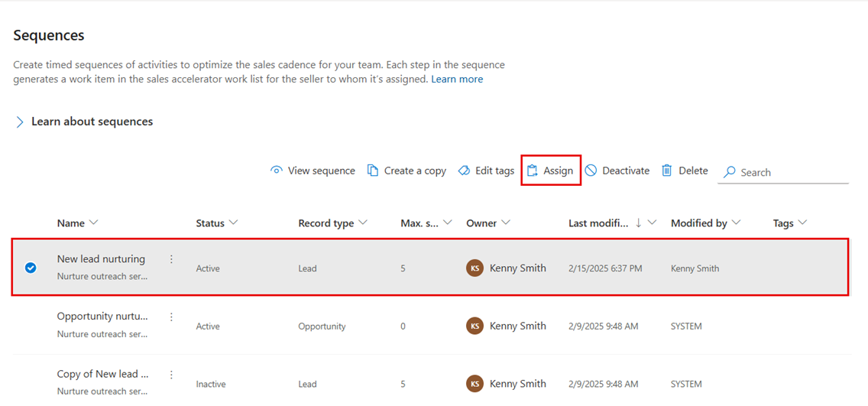Open the Owner column dropdown

click(x=505, y=222)
